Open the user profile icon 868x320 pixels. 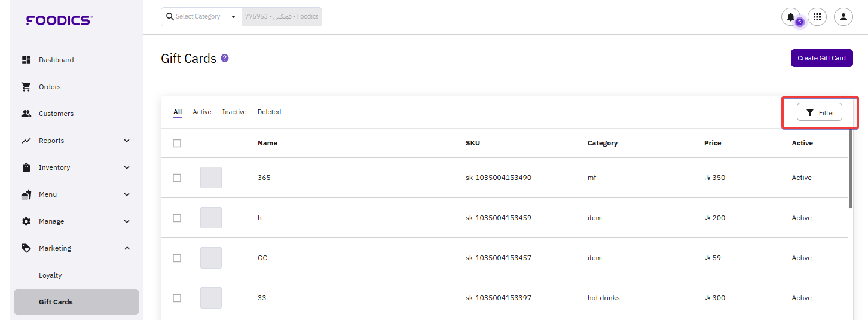[x=843, y=17]
